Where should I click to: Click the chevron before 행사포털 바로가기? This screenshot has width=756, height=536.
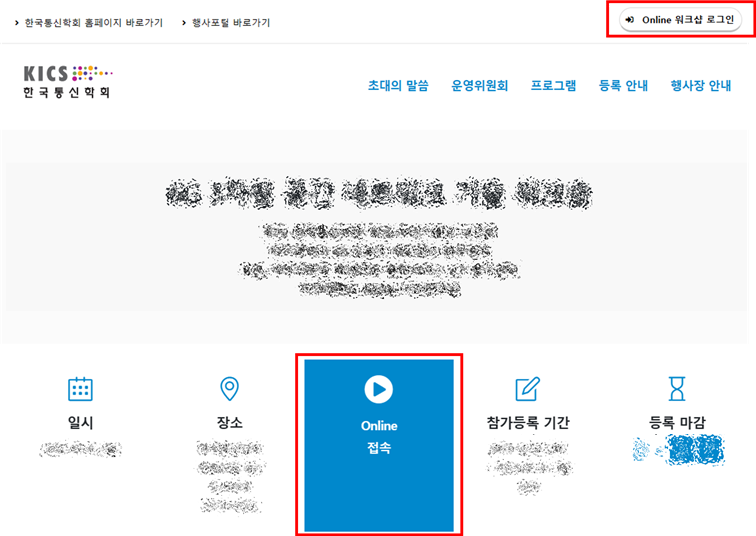[x=184, y=22]
